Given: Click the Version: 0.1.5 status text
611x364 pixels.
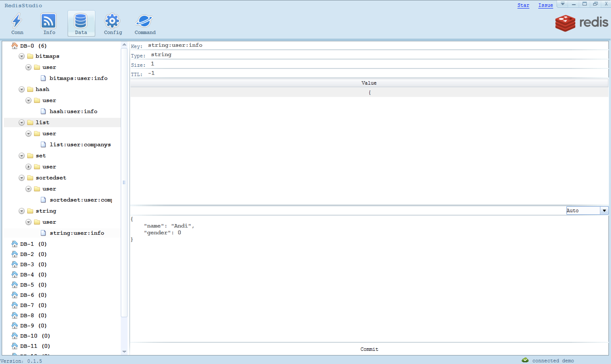Looking at the screenshot, I should (x=21, y=361).
